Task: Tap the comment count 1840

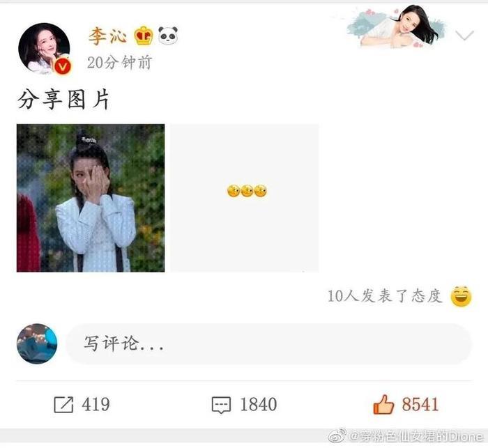Action: [259, 404]
